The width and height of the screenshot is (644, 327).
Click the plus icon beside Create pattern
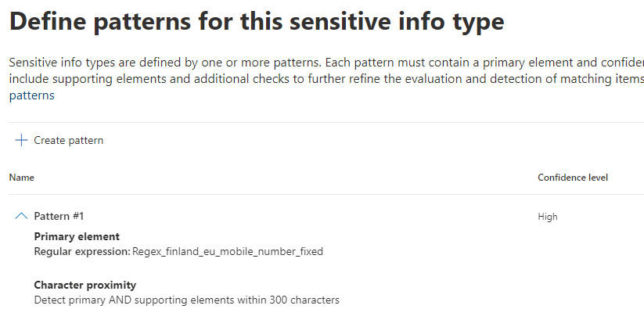point(21,140)
